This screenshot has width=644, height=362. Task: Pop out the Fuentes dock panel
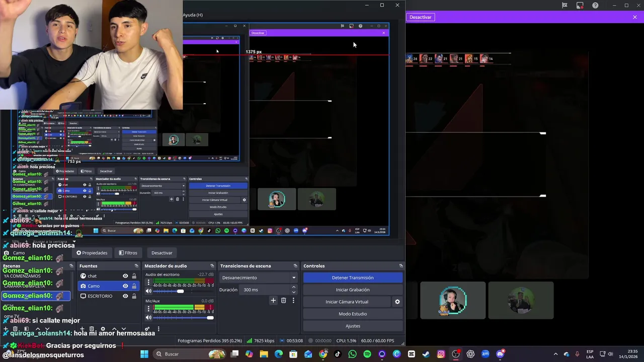coord(136,266)
